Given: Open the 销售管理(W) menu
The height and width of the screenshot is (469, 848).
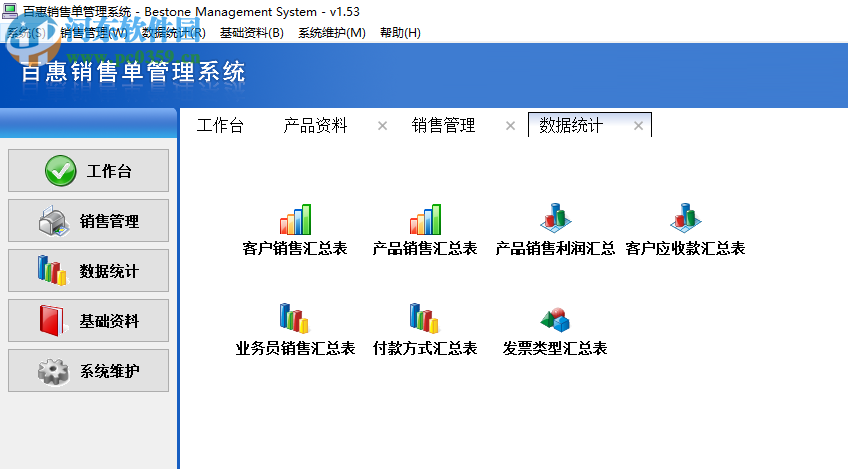Looking at the screenshot, I should [94, 33].
